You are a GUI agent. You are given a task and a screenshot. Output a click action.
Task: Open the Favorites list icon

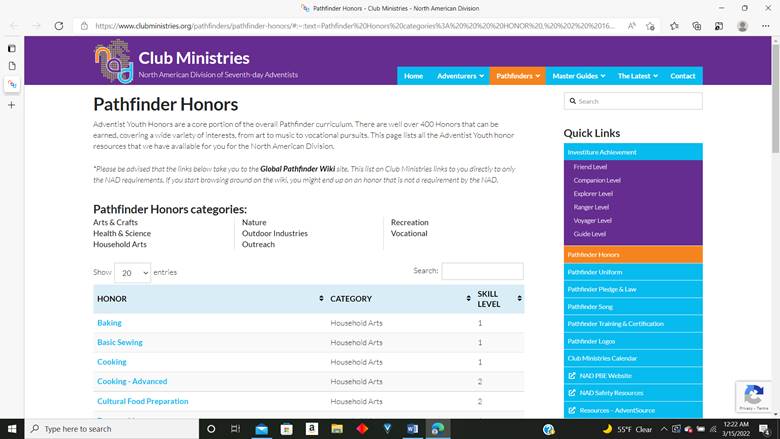[x=674, y=26]
